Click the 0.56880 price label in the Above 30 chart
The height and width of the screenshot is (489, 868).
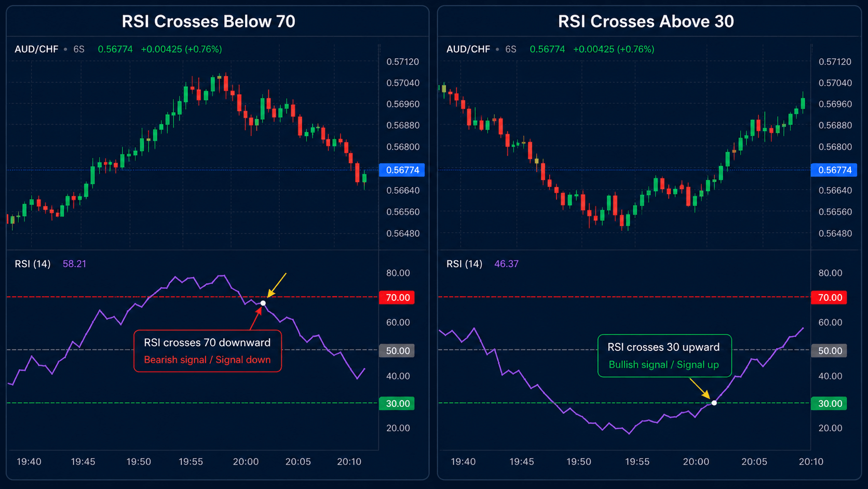[835, 126]
